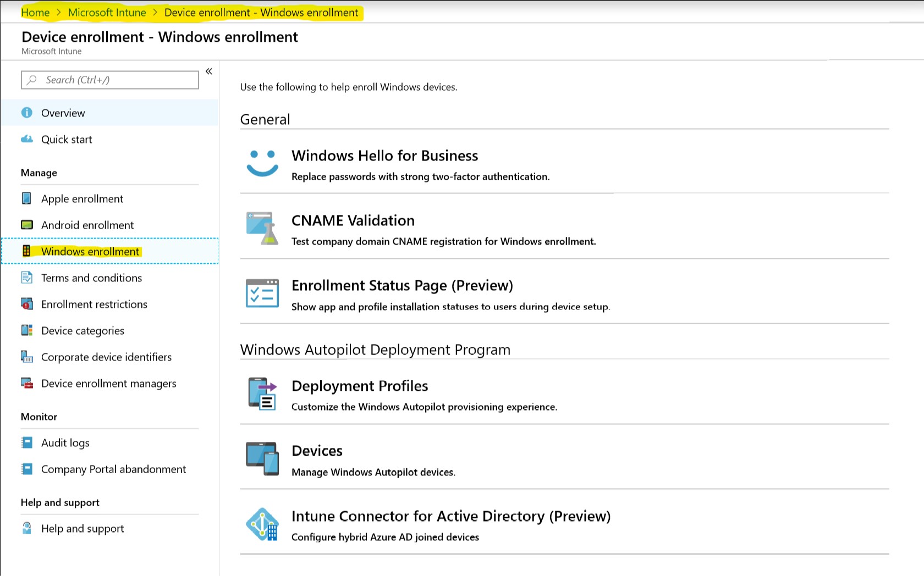Click the Enrollment Status Page checklist icon
This screenshot has width=924, height=576.
(x=262, y=293)
